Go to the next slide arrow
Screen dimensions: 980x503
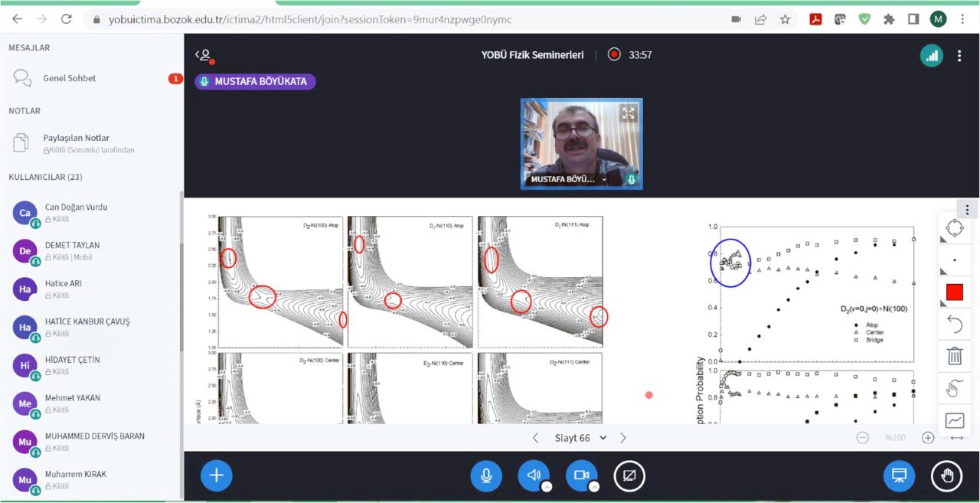point(623,438)
